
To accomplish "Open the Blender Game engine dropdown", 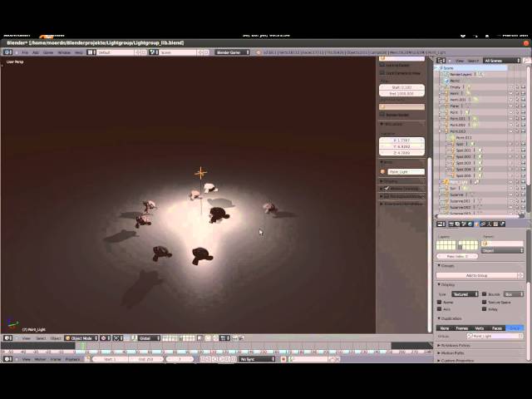I will [x=233, y=52].
